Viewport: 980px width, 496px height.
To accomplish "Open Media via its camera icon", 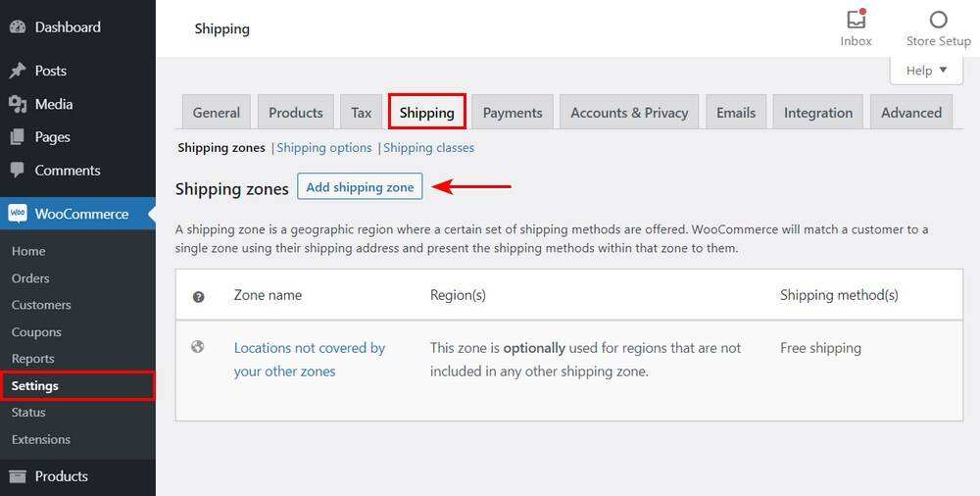I will pos(18,104).
